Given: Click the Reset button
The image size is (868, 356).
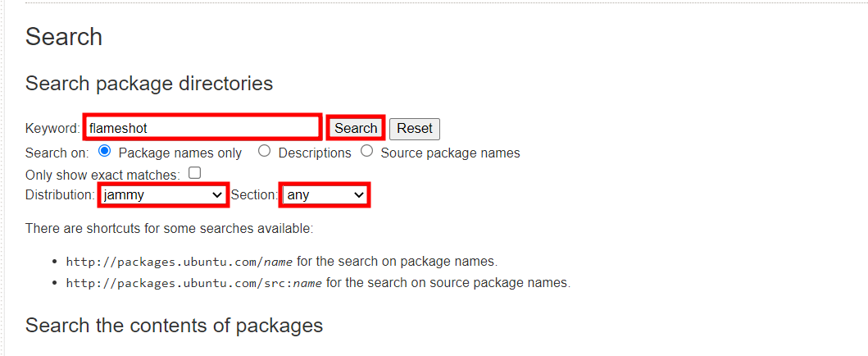Looking at the screenshot, I should (415, 129).
